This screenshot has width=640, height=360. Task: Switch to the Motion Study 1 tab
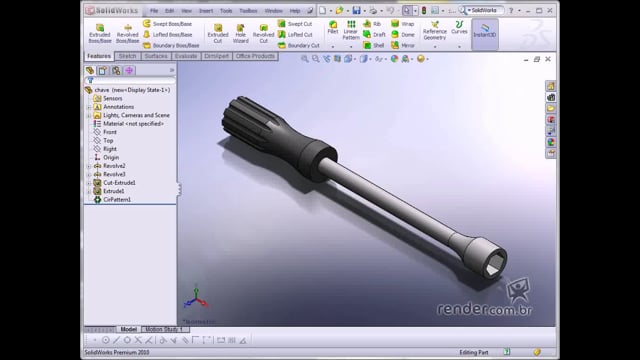pos(164,329)
